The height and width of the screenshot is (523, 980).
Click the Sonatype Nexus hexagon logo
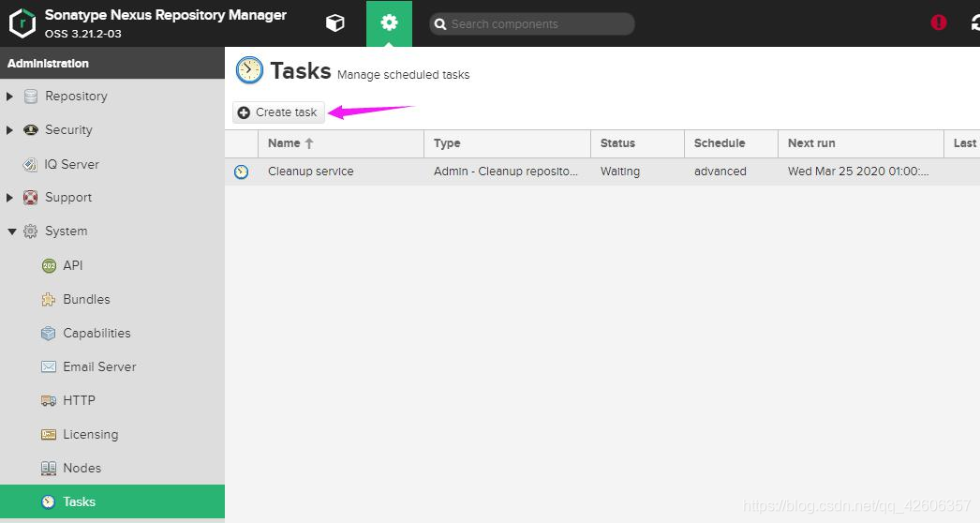[22, 23]
